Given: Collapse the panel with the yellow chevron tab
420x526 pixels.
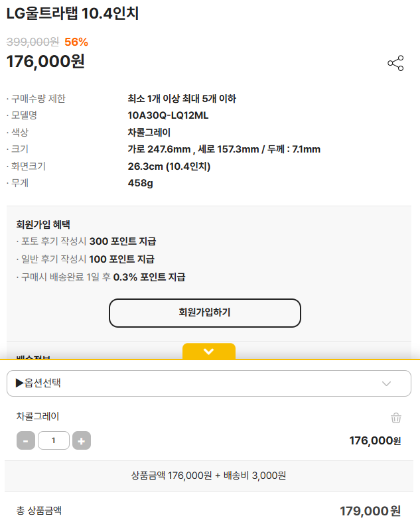Looking at the screenshot, I should point(209,351).
